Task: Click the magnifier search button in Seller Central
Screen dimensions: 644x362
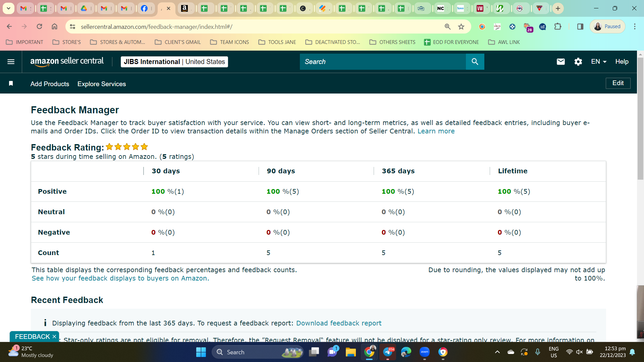Action: click(475, 62)
